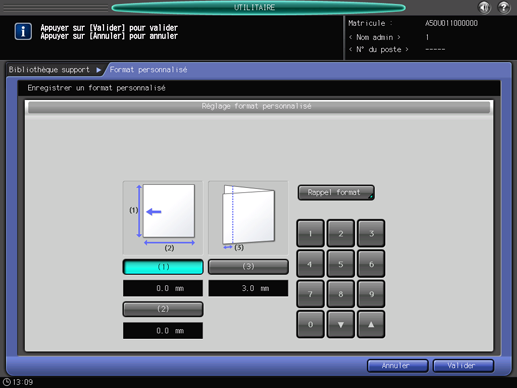This screenshot has height=388, width=517.
Task: Tap keypad digit 1
Action: tap(310, 234)
